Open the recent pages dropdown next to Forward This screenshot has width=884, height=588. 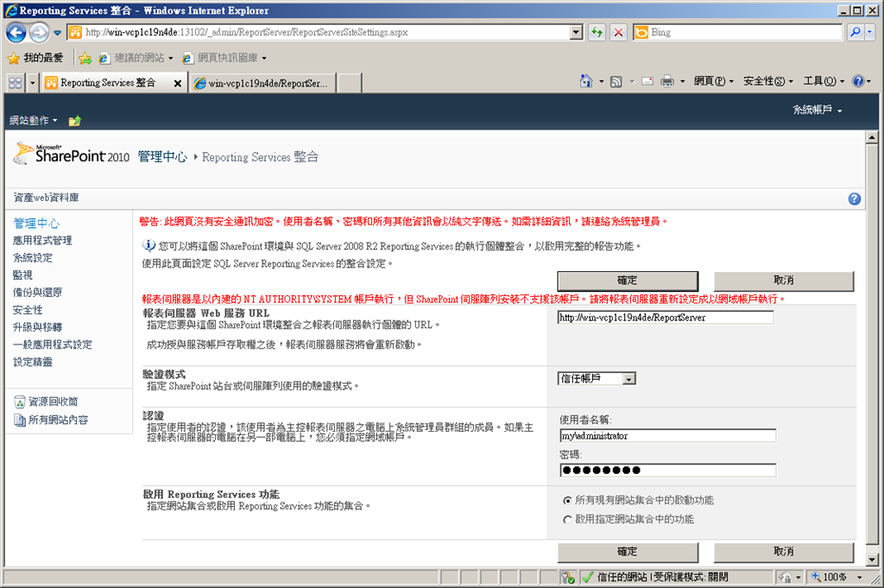[57, 33]
